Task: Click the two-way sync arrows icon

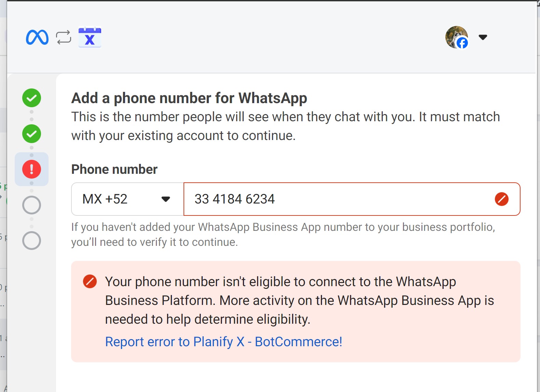Action: point(64,37)
